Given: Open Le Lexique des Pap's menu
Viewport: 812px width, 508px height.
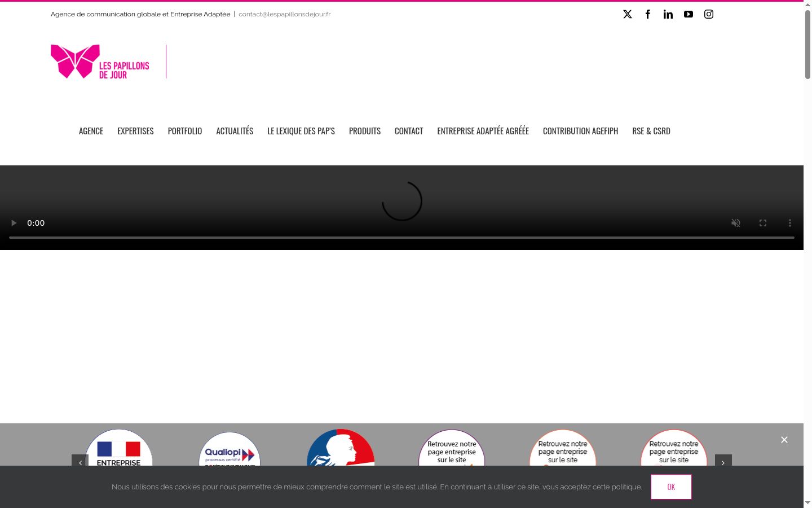Looking at the screenshot, I should pos(301,131).
